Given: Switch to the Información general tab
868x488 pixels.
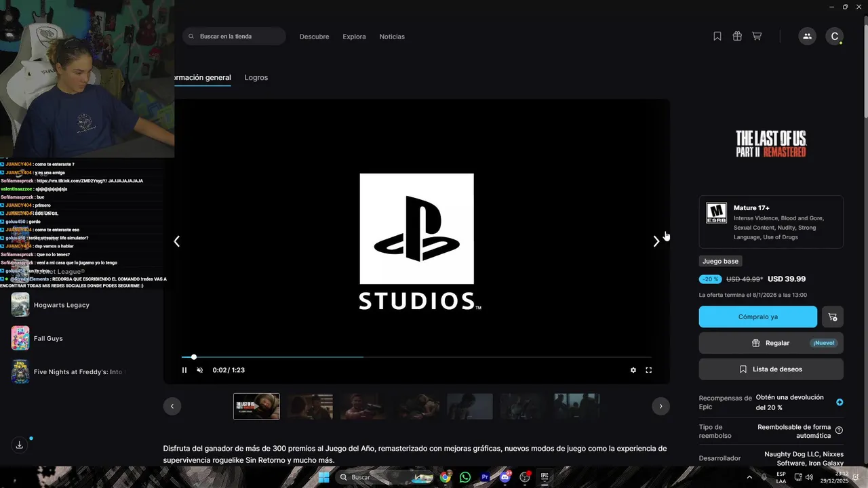Looking at the screenshot, I should (202, 77).
